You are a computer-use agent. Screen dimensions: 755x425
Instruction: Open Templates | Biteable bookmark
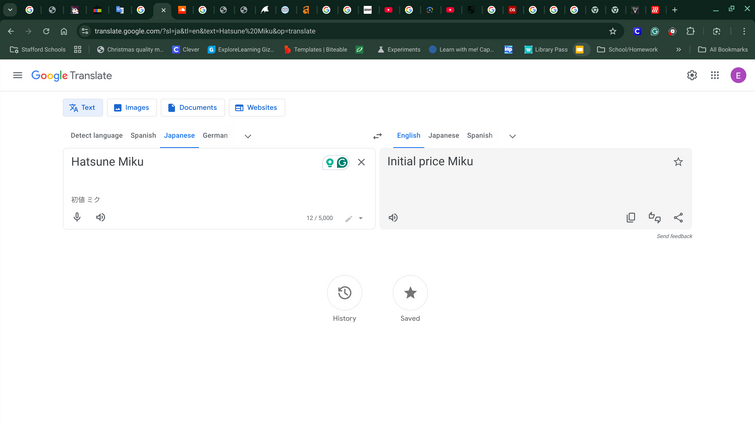click(x=316, y=50)
